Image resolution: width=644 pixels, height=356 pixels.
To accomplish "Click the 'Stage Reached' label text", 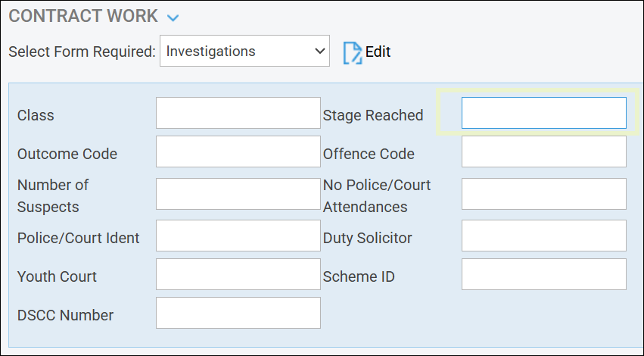I will click(x=372, y=115).
